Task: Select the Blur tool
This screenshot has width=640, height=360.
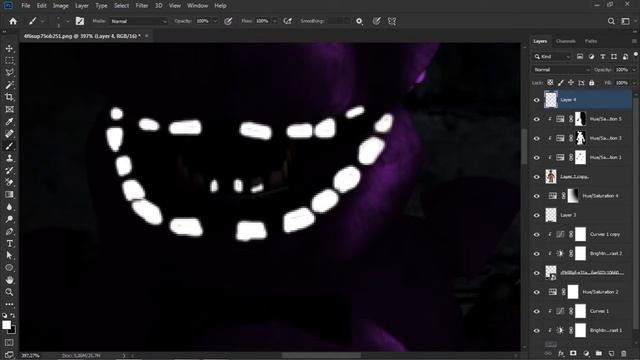Action: click(x=9, y=207)
